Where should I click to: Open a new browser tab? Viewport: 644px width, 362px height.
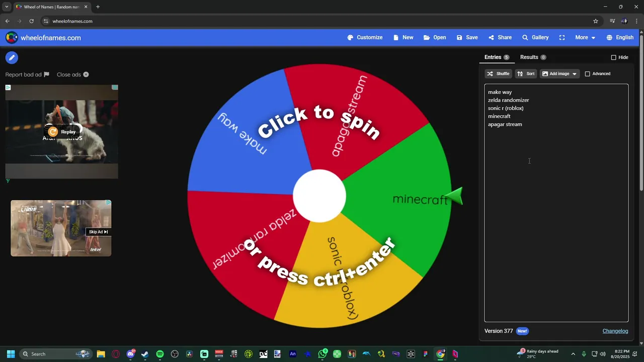click(x=98, y=7)
